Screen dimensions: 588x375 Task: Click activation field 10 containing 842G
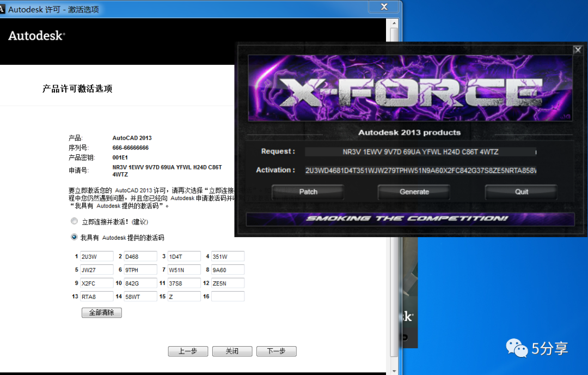point(140,283)
